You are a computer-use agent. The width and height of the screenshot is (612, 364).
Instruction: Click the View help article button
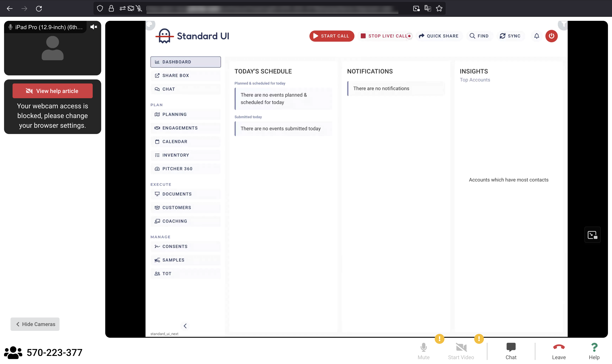point(53,91)
